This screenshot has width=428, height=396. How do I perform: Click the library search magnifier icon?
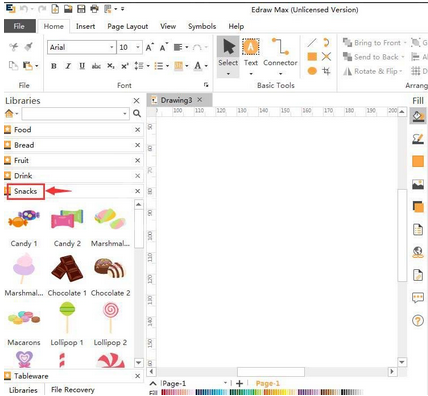coord(137,114)
